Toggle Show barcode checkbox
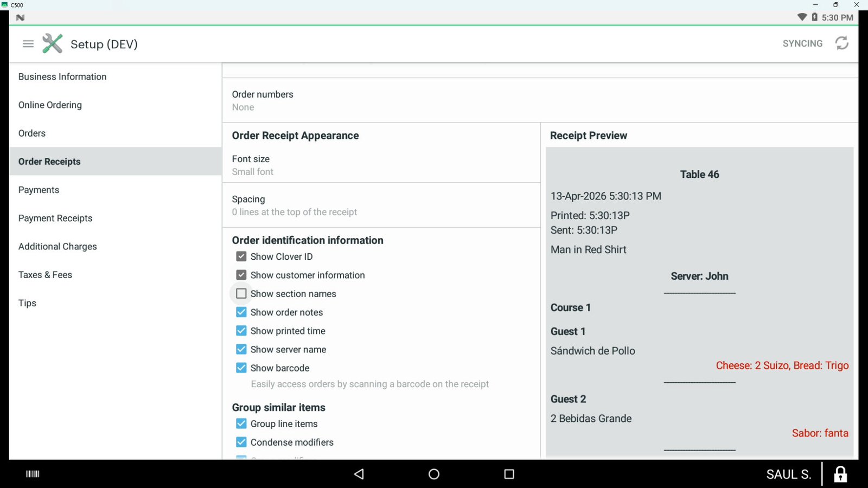 coord(241,368)
